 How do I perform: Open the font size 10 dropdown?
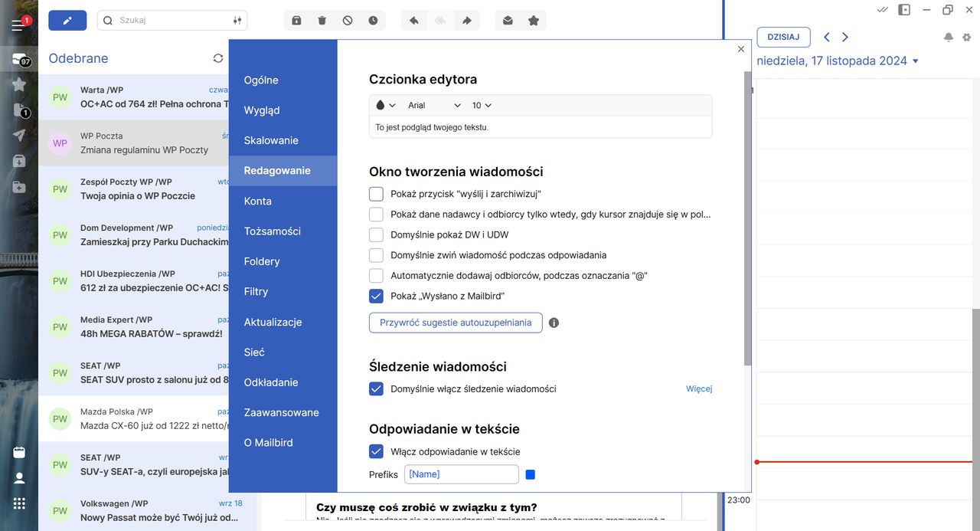482,105
